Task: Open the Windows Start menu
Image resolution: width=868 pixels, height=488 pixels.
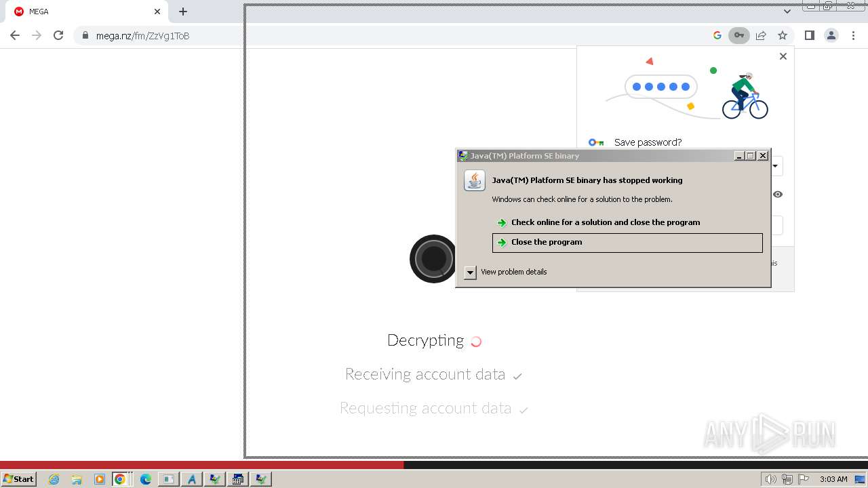Action: (18, 479)
